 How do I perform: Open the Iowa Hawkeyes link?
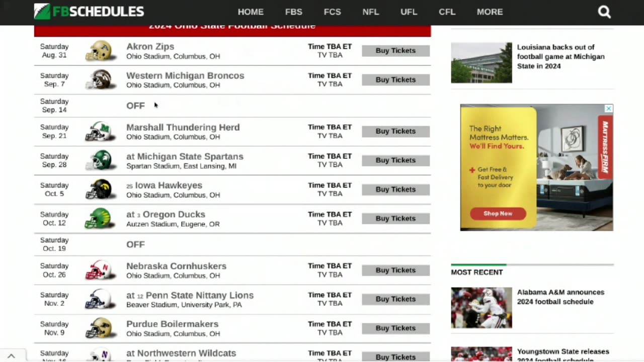click(x=169, y=185)
